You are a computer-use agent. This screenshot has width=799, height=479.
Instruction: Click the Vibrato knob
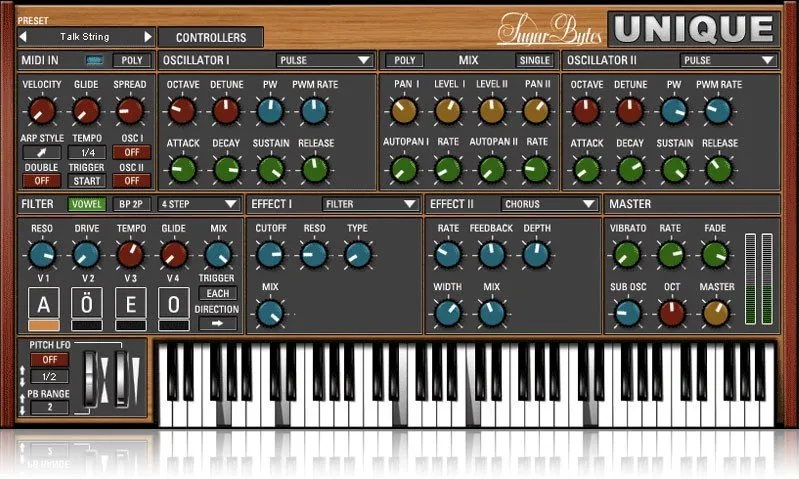coord(627,254)
